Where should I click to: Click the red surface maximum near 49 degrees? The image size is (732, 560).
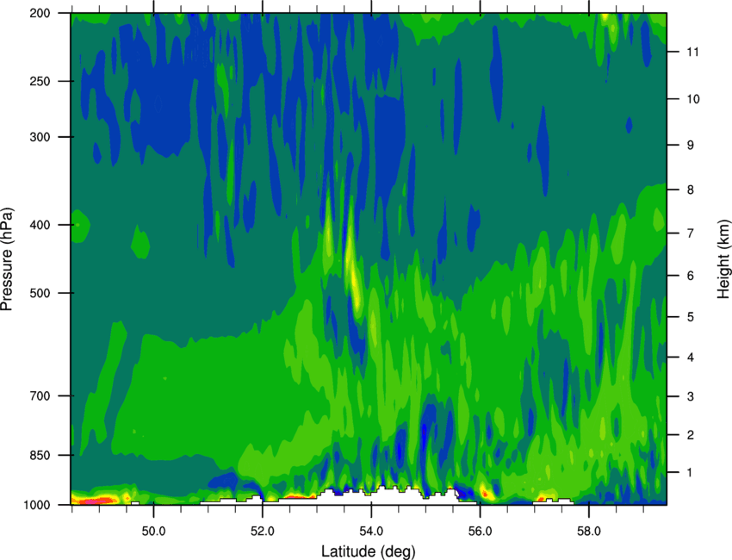coord(96,501)
